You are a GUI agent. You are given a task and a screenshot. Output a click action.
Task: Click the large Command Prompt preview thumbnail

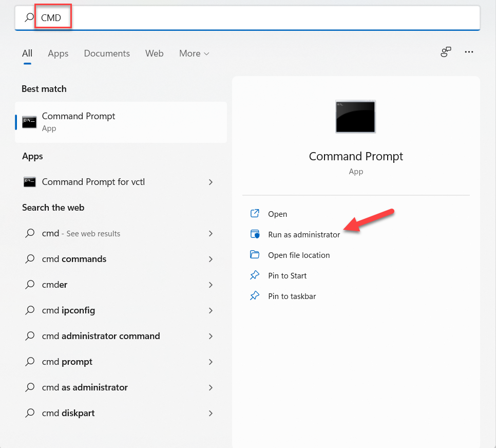(x=355, y=117)
